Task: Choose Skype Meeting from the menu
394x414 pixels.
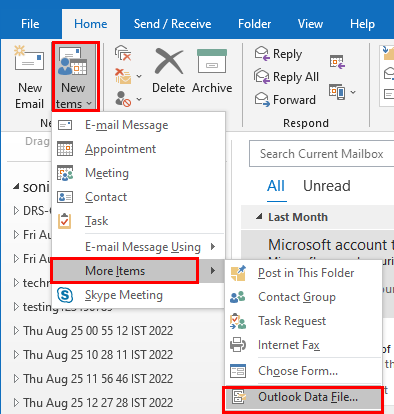Action: (x=138, y=295)
